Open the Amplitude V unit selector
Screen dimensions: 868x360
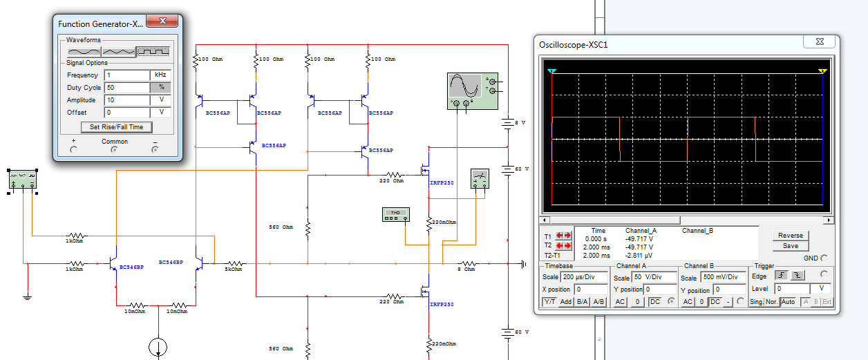(x=161, y=100)
